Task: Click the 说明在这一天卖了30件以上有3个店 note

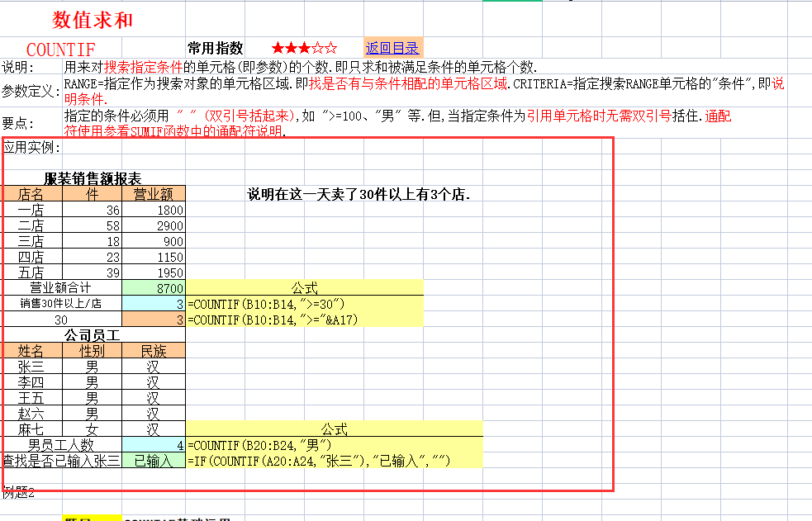Action: point(359,194)
